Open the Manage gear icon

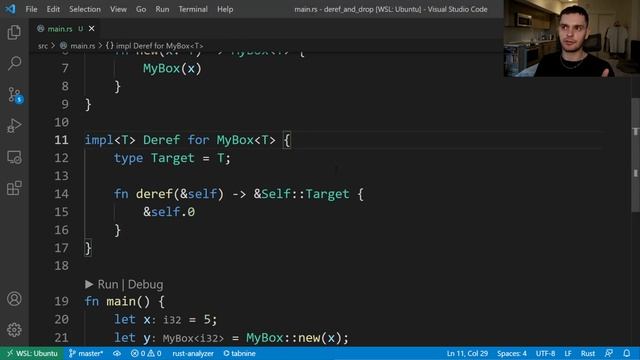[x=14, y=330]
